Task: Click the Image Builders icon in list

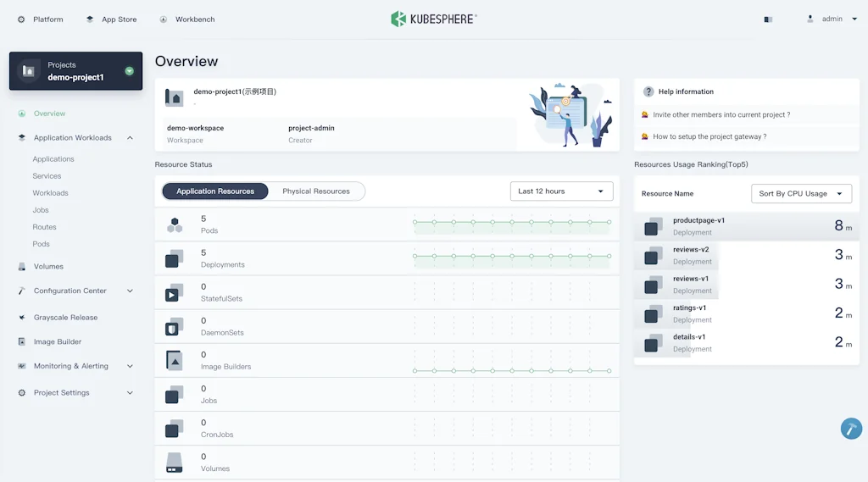Action: [174, 360]
